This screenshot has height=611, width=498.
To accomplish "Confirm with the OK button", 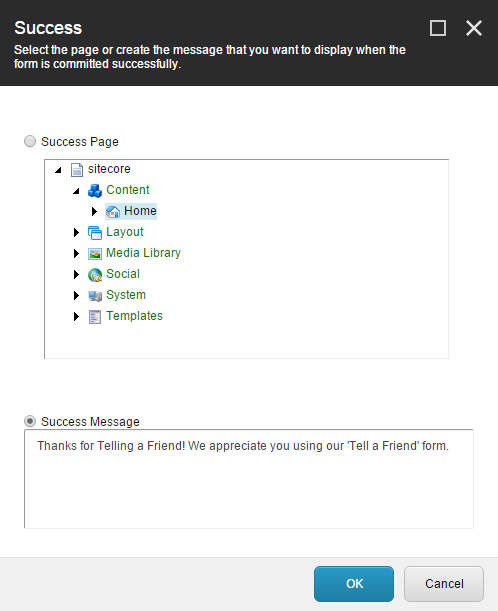I will pyautogui.click(x=354, y=584).
